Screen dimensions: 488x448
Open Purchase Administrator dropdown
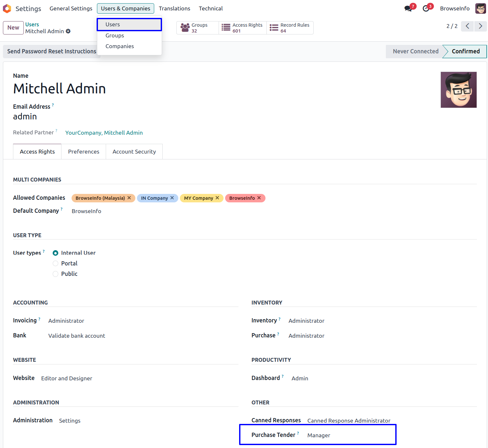[306, 336]
